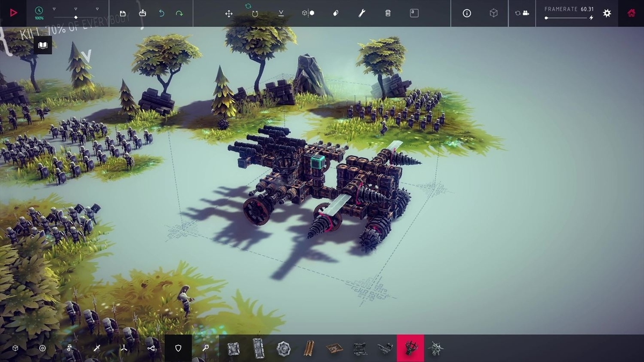Open settings with the gear icon

(x=607, y=13)
